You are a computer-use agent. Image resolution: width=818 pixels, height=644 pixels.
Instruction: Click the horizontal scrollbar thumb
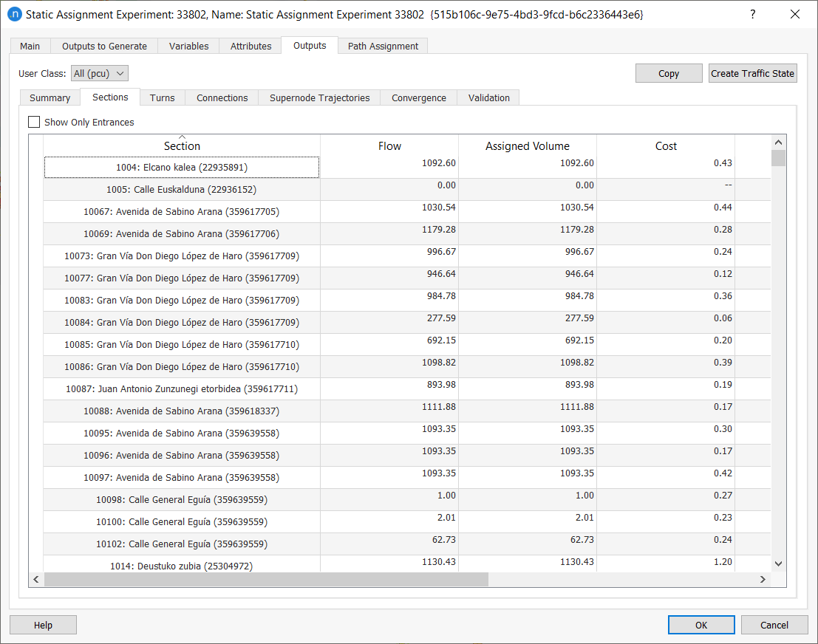tap(266, 580)
